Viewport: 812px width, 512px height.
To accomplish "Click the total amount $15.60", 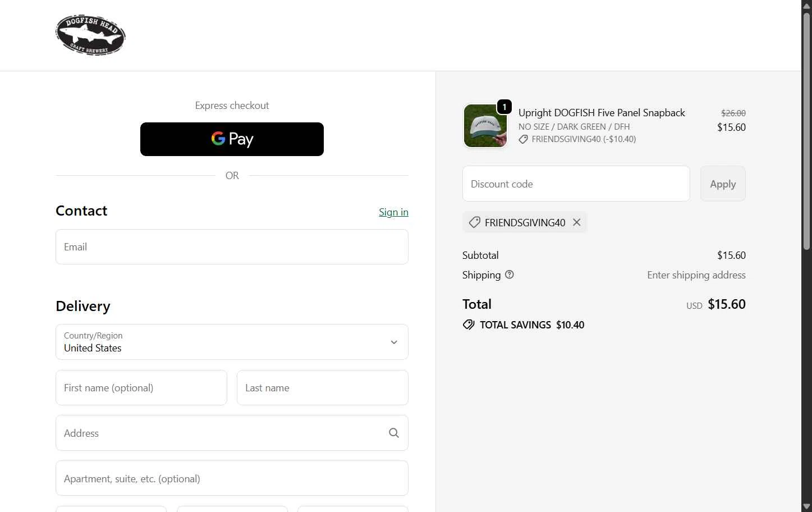I will point(727,304).
